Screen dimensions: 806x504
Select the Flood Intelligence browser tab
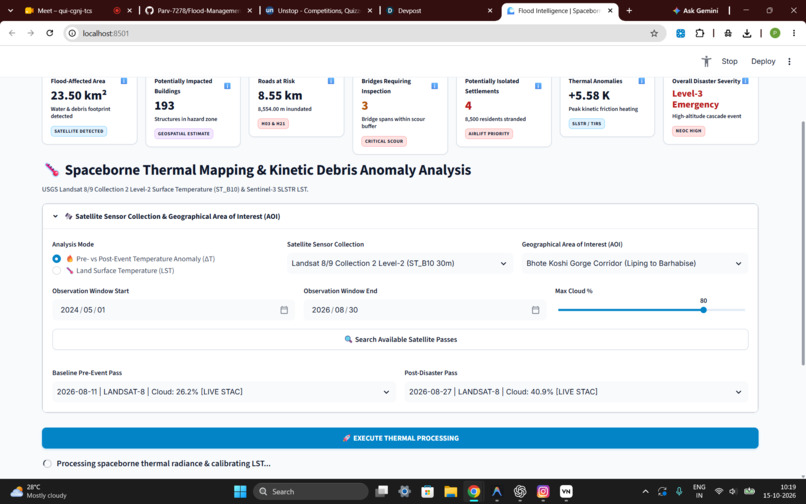559,10
